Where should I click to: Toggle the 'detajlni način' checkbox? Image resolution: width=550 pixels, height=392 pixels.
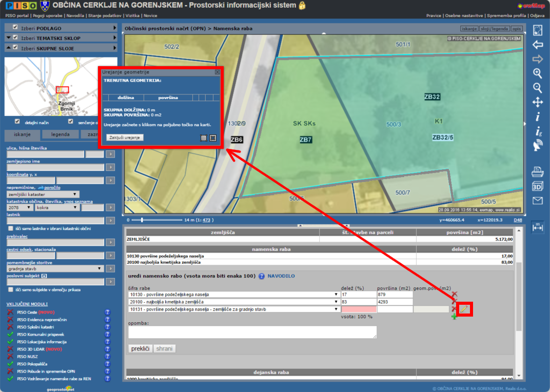tap(17, 122)
